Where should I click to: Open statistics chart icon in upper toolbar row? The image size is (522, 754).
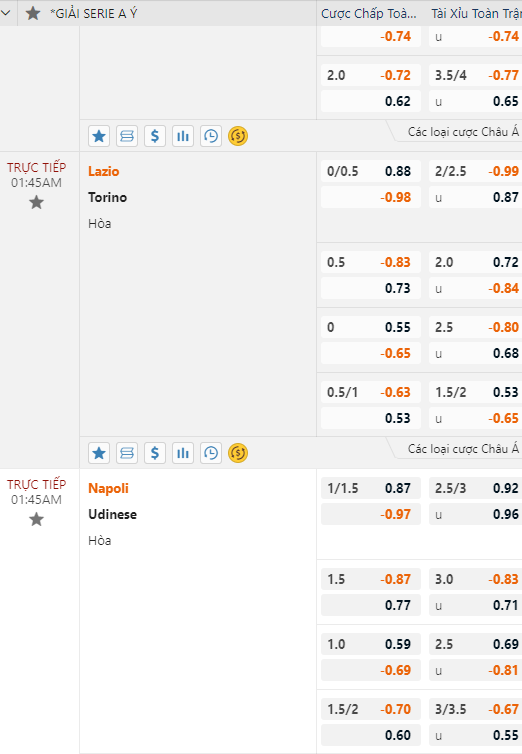183,136
